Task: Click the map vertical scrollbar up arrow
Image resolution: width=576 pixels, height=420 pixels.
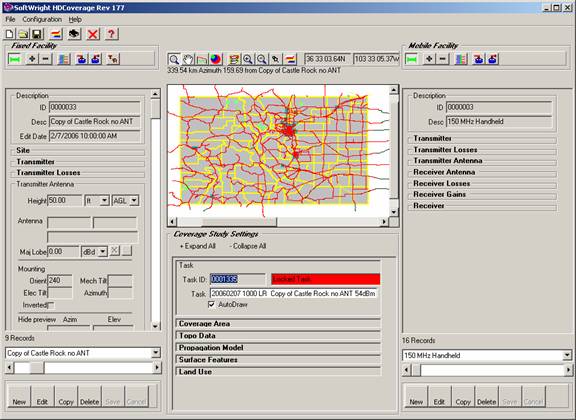Action: pos(394,90)
